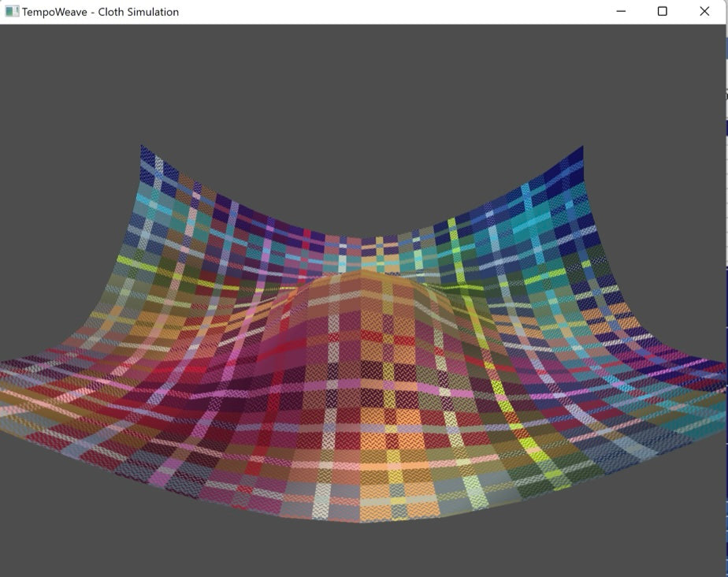Maximize the TempoWeave window
Screen dimensions: 728x577
coord(659,12)
